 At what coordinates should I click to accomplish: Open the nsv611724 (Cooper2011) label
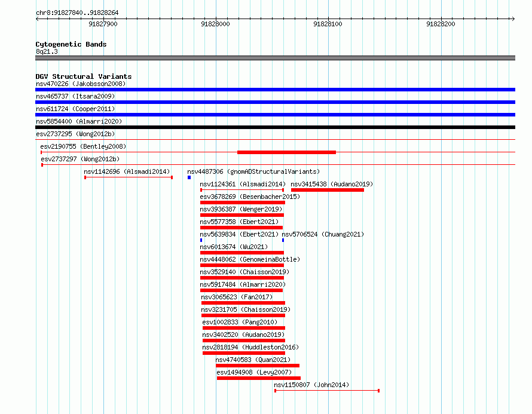(75, 109)
